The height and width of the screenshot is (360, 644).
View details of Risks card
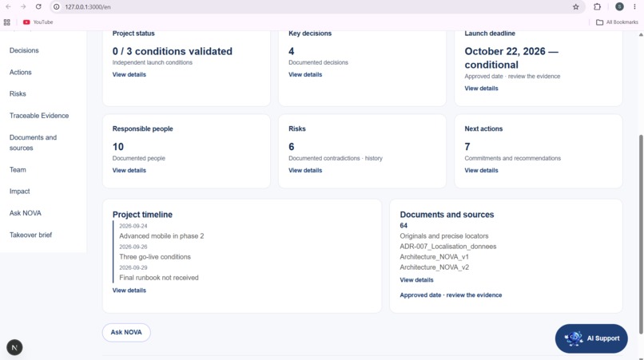pyautogui.click(x=305, y=170)
